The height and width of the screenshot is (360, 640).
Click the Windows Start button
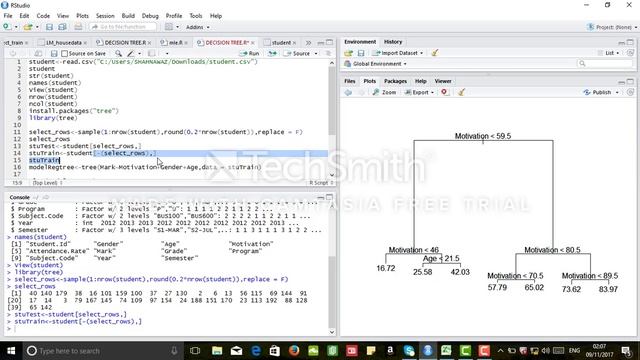pos(11,351)
